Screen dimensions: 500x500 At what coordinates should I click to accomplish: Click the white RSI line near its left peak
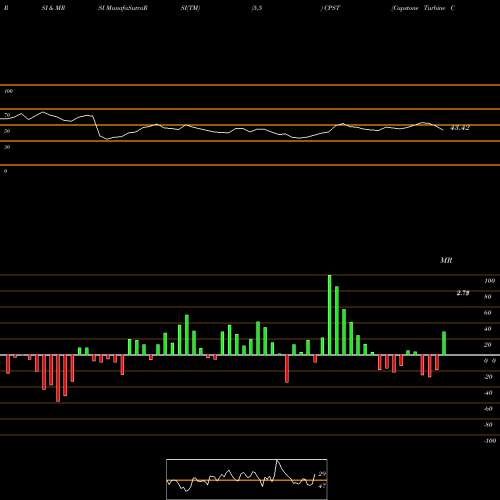point(43,112)
